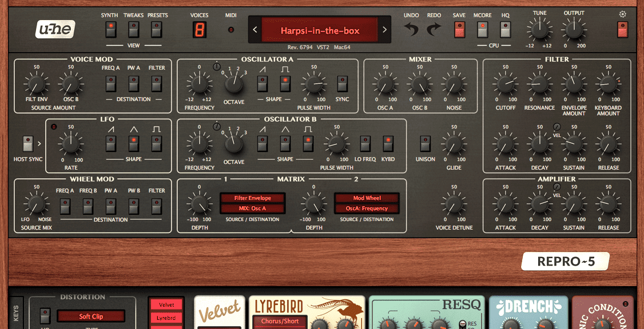The width and height of the screenshot is (644, 329).
Task: Enable Oscillator A SYNC switch
Action: [x=341, y=84]
